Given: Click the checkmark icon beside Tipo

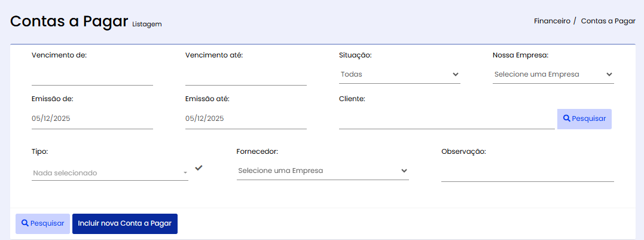Looking at the screenshot, I should point(199,168).
